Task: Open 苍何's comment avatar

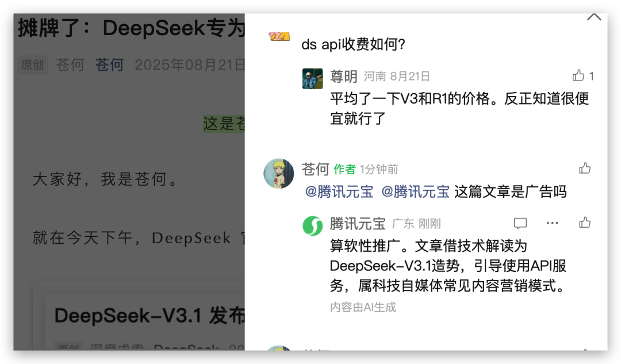Action: point(279,174)
